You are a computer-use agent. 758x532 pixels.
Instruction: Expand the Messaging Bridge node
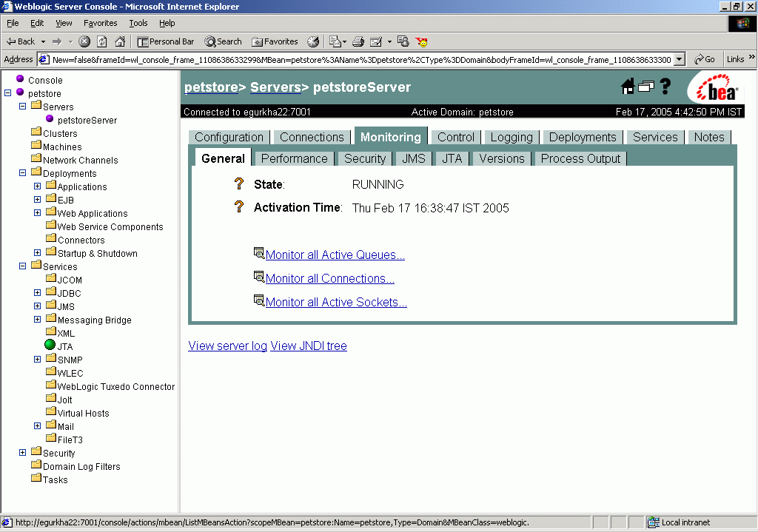coord(37,320)
